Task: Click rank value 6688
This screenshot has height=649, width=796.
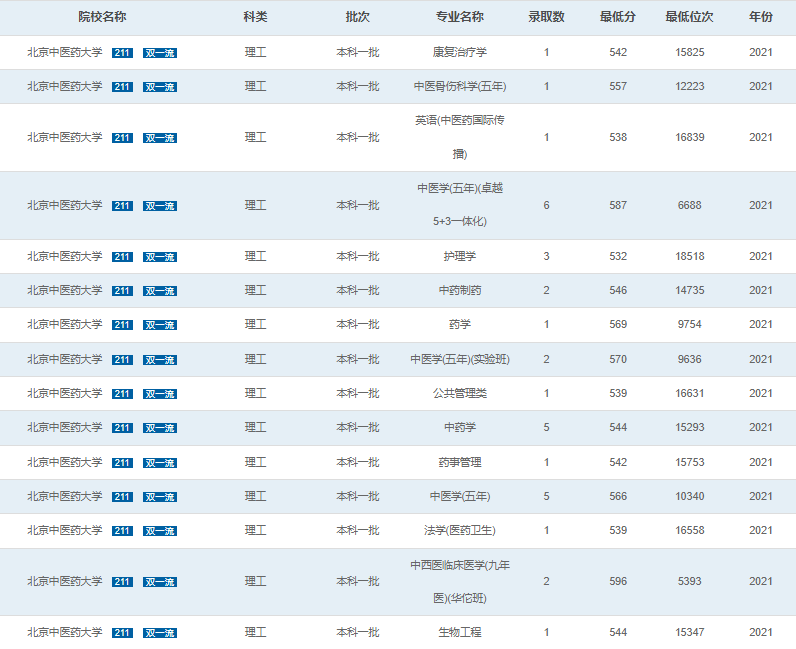Action: 689,205
